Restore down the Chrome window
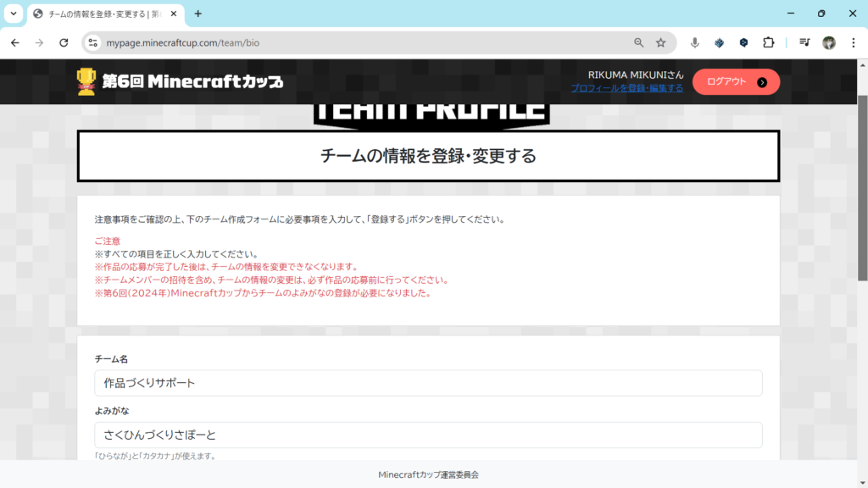The image size is (868, 488). (x=821, y=14)
